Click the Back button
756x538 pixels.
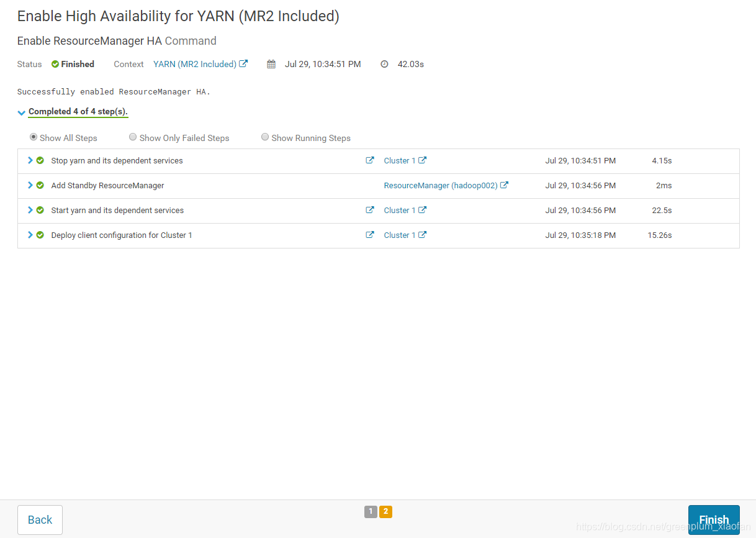(40, 520)
